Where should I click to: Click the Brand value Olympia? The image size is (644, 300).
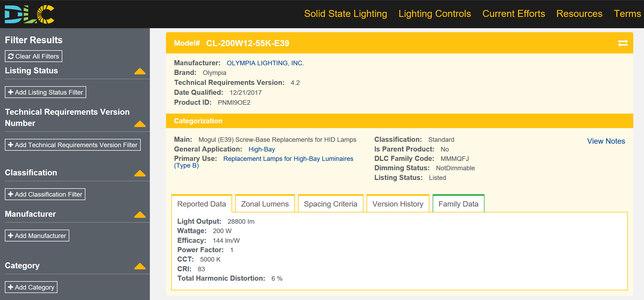coord(214,73)
